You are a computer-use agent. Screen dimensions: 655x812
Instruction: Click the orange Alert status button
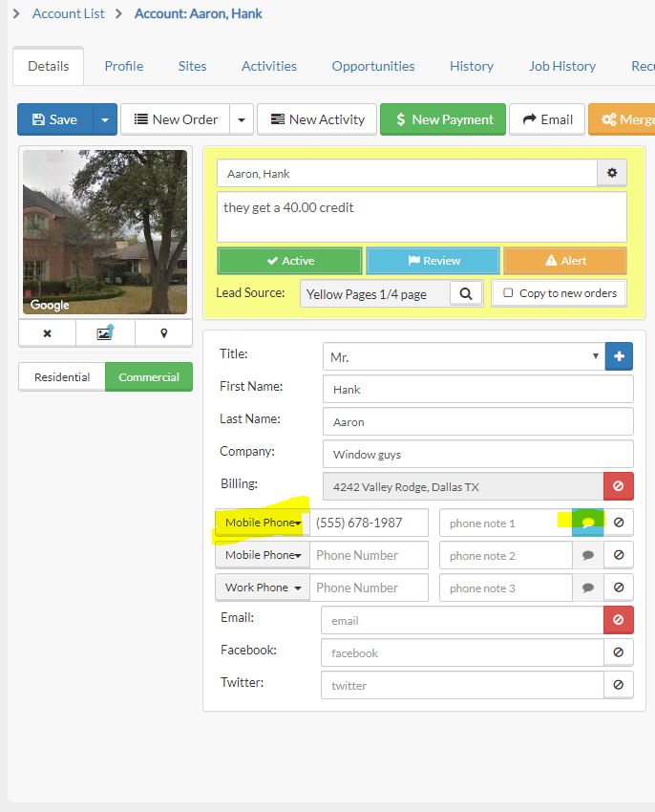564,261
